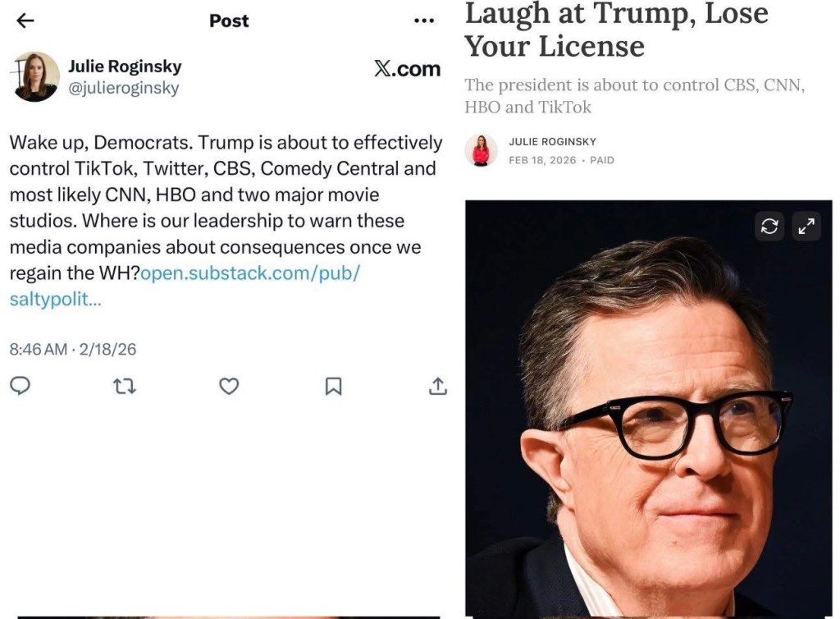This screenshot has width=840, height=619.
Task: Click the 8:46 AM · 2/18/26 timestamp
Action: click(x=73, y=349)
